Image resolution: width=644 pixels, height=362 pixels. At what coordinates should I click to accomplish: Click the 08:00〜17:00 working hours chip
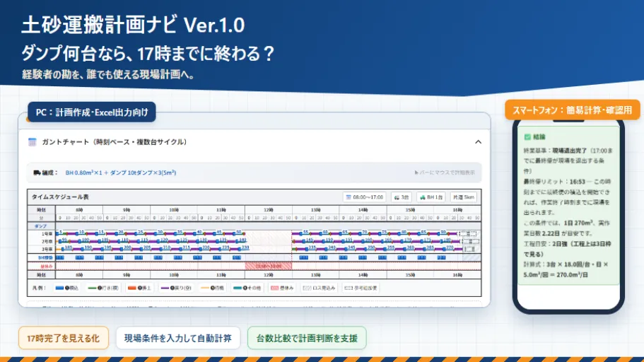point(365,197)
